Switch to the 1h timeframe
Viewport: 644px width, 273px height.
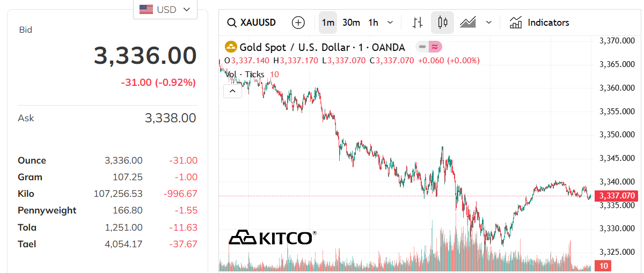[x=373, y=23]
